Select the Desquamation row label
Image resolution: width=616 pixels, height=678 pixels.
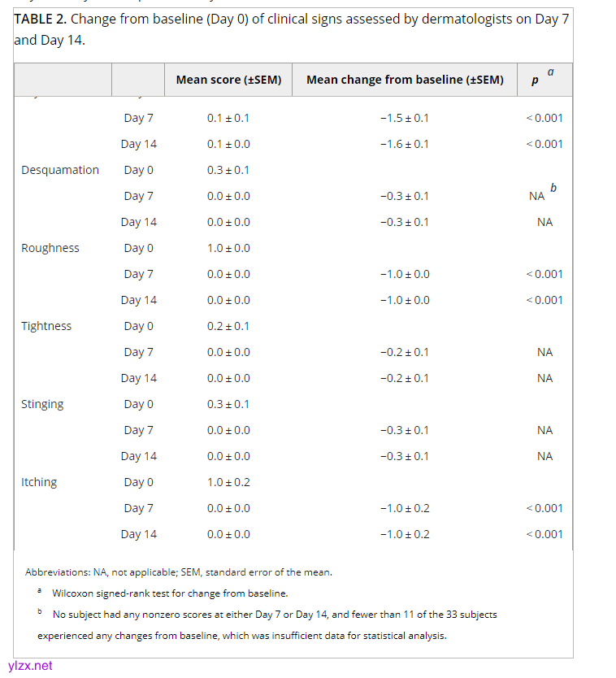point(60,170)
